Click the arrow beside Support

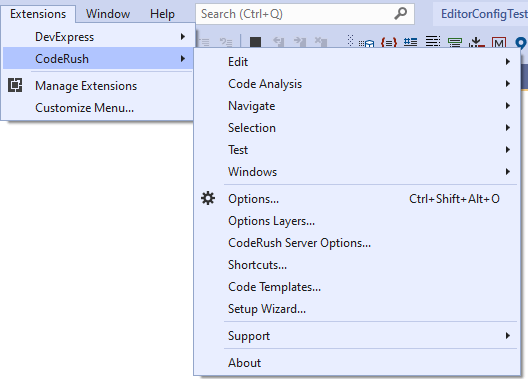(x=508, y=336)
